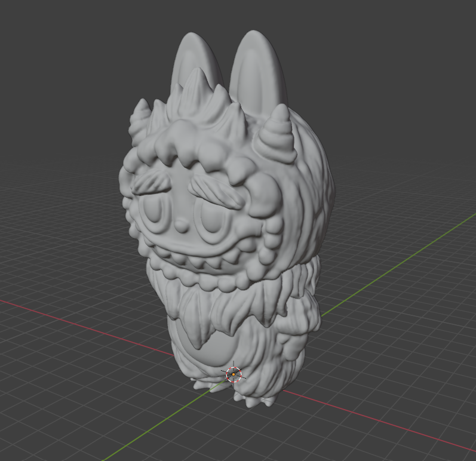
Task: Click the character's round nose
Action: click(x=181, y=226)
